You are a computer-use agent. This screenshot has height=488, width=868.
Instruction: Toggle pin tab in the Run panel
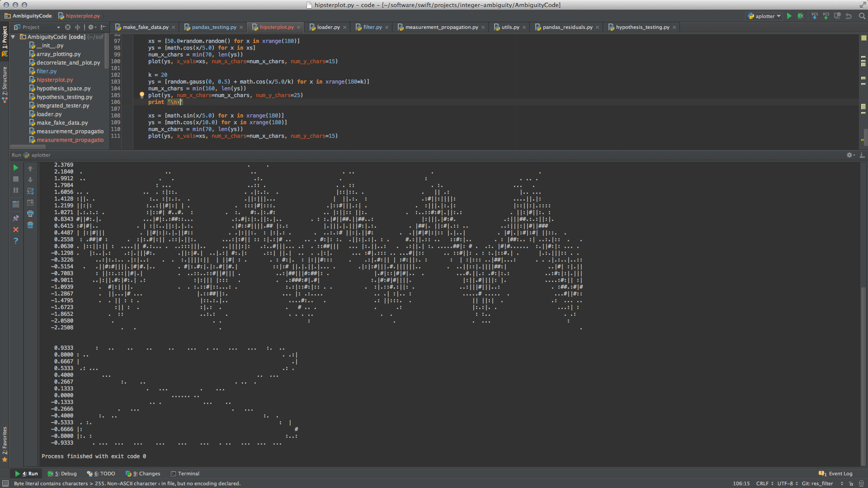[x=16, y=218]
